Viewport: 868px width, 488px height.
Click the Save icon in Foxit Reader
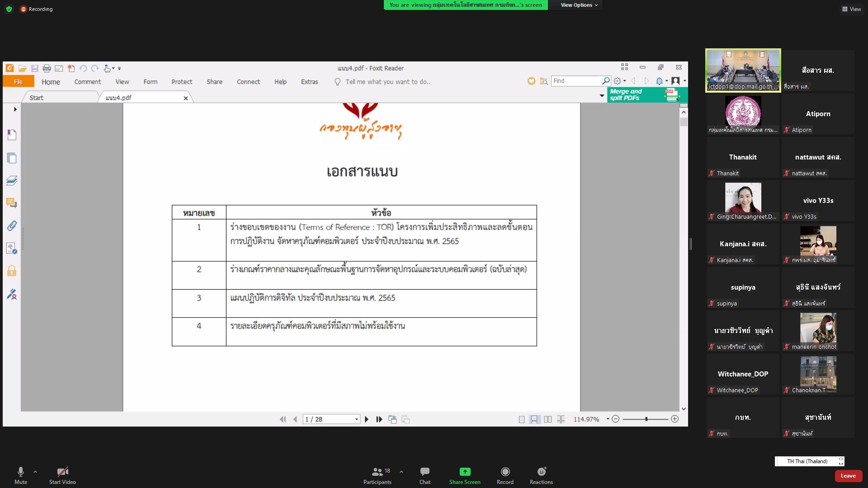pyautogui.click(x=34, y=68)
